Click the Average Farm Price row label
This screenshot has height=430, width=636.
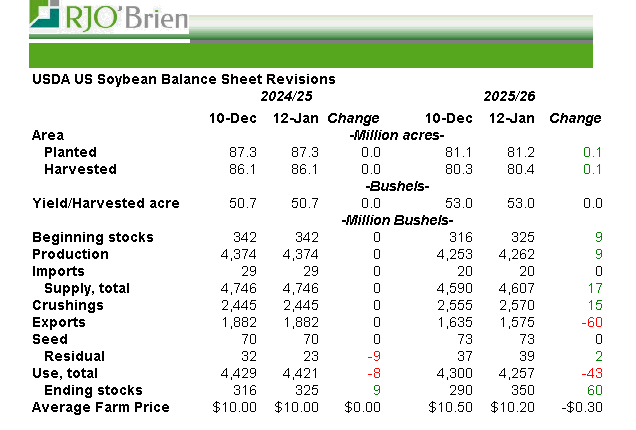[x=100, y=407]
